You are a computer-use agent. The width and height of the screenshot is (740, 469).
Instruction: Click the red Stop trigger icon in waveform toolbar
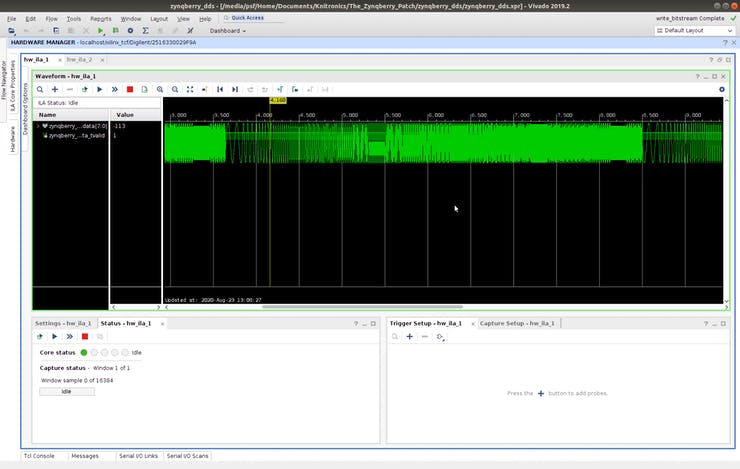click(129, 89)
